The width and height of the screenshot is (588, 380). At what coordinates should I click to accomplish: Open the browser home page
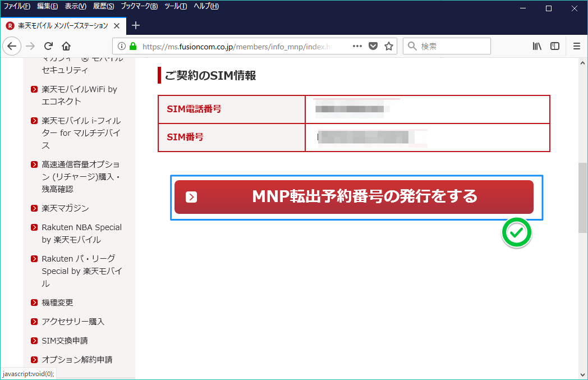66,46
